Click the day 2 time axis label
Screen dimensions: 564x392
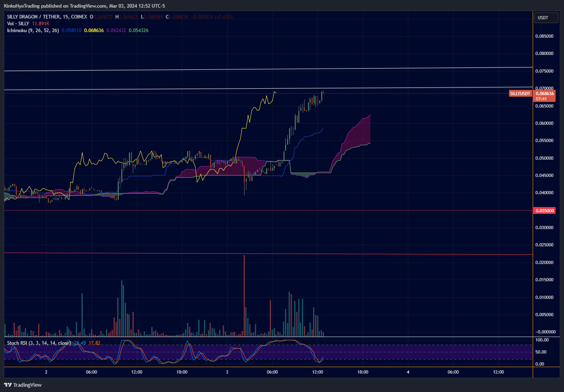click(46, 372)
